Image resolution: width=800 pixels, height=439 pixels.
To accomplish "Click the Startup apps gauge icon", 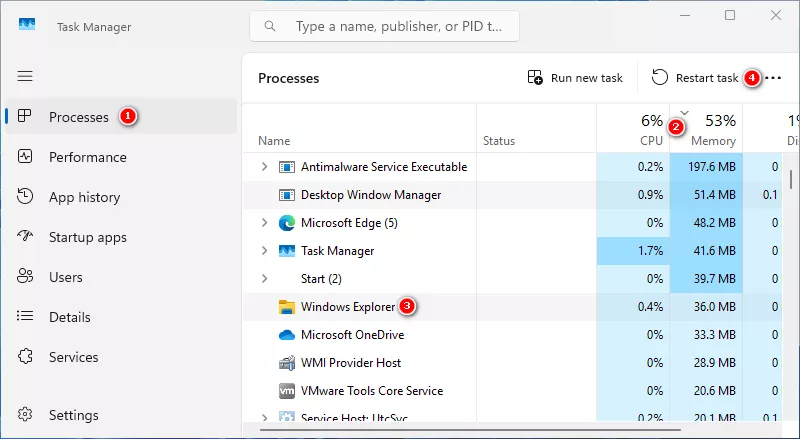I will (x=25, y=236).
